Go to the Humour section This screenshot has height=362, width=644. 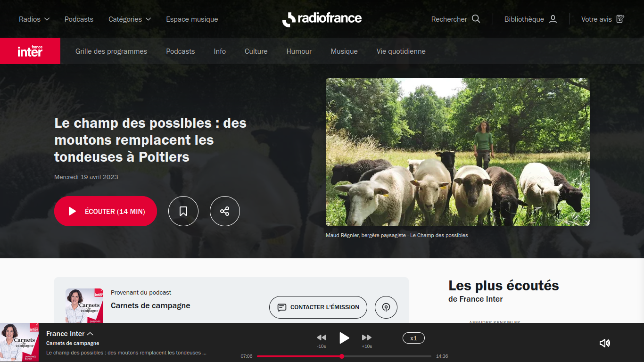pyautogui.click(x=299, y=51)
